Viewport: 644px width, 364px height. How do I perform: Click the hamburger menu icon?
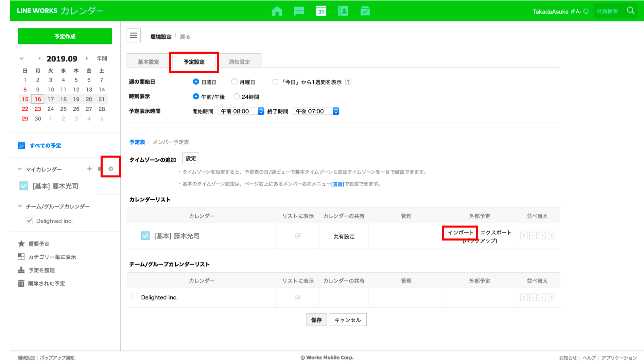134,35
